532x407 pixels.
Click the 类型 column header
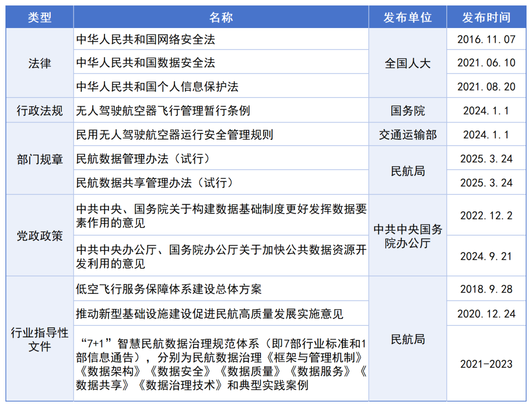pyautogui.click(x=39, y=18)
